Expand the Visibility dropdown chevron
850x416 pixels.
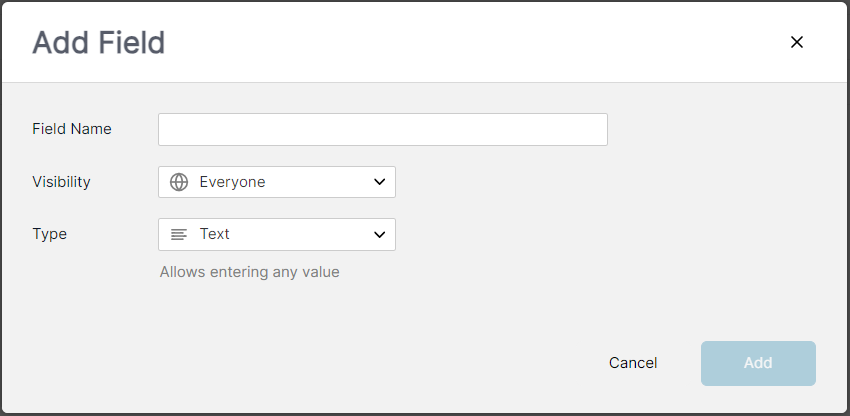(379, 182)
